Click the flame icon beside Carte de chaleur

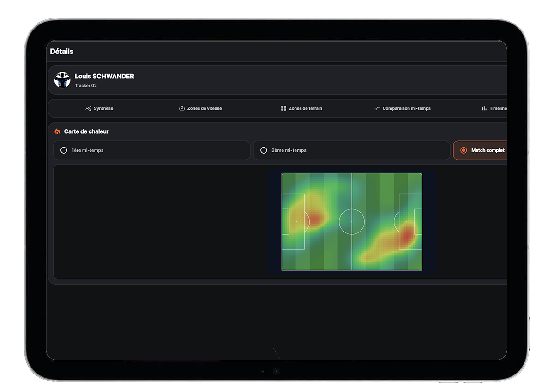57,131
